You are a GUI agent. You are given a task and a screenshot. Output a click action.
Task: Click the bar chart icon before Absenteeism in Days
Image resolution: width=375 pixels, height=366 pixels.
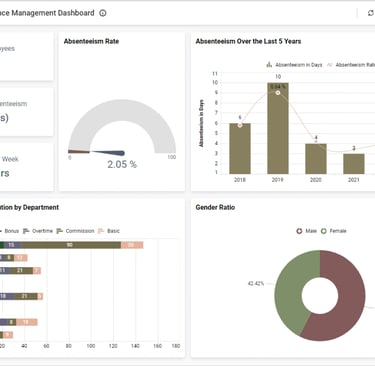pyautogui.click(x=269, y=65)
